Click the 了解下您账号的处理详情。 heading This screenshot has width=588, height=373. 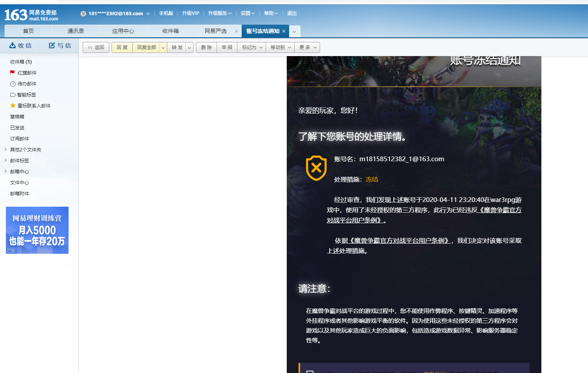[x=352, y=136]
